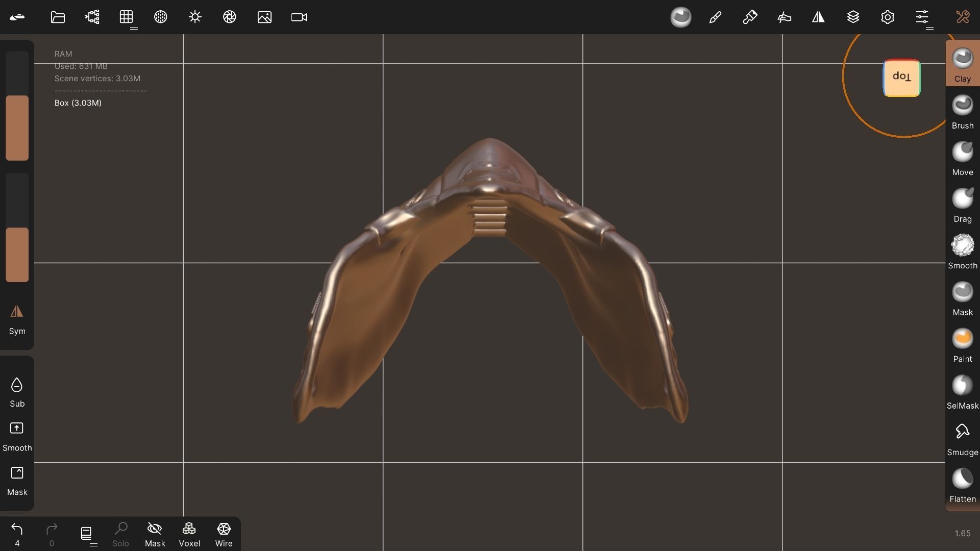The image size is (980, 551).
Task: Select the Mask tool in right toolbar
Action: pyautogui.click(x=963, y=298)
